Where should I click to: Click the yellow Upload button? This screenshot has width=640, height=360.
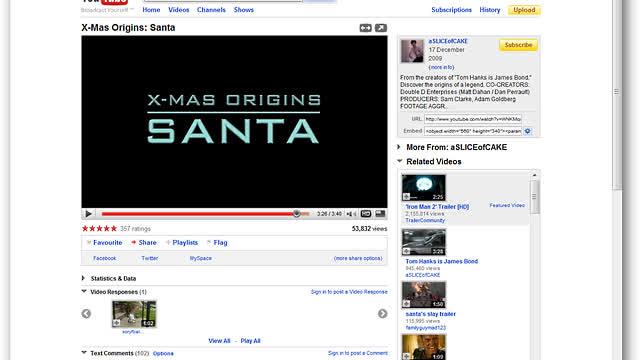coord(524,10)
